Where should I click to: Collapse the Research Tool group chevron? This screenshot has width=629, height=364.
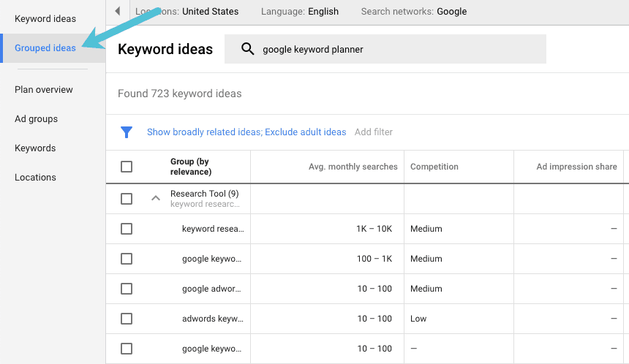(x=155, y=198)
